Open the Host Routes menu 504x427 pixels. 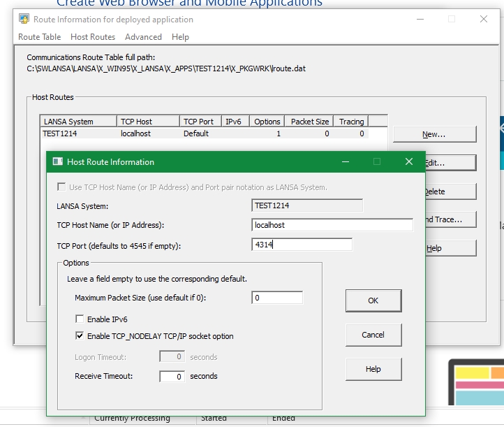pos(93,37)
